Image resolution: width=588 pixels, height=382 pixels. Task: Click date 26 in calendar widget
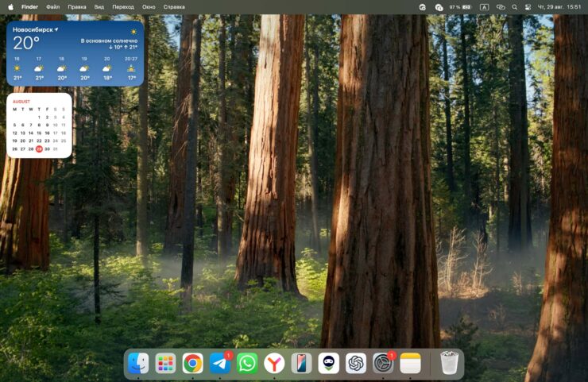14,149
